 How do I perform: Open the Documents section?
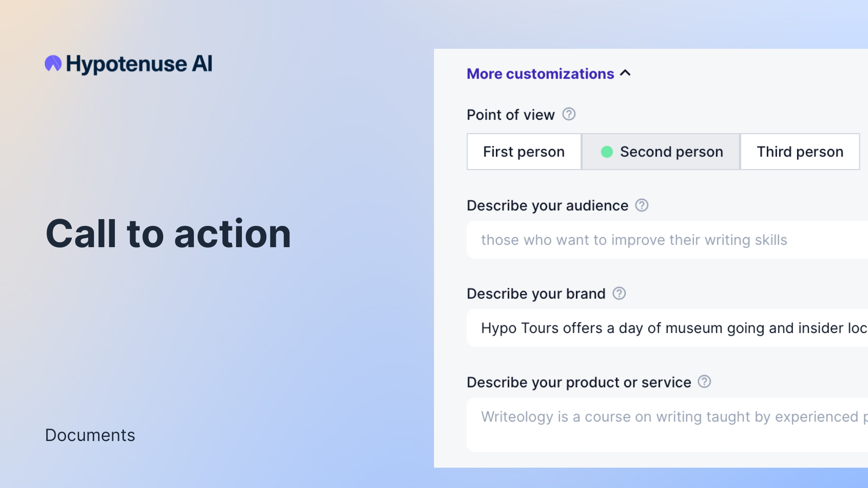pyautogui.click(x=90, y=435)
